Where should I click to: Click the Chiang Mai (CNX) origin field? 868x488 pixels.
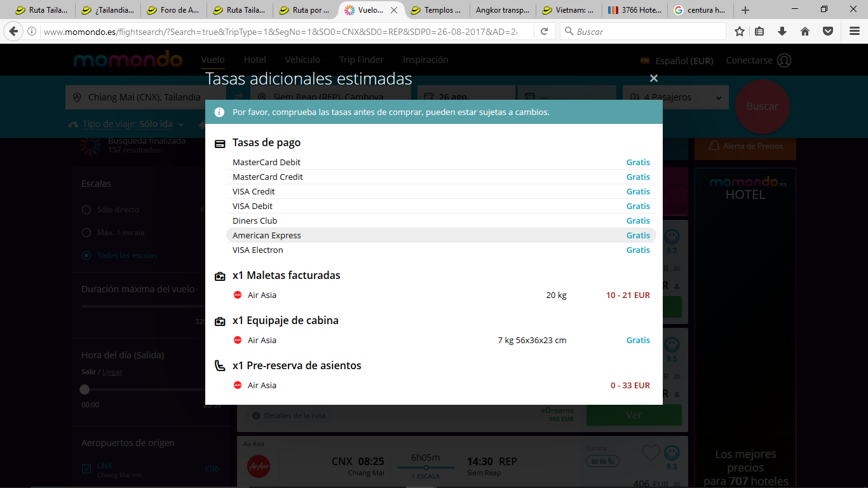[146, 97]
